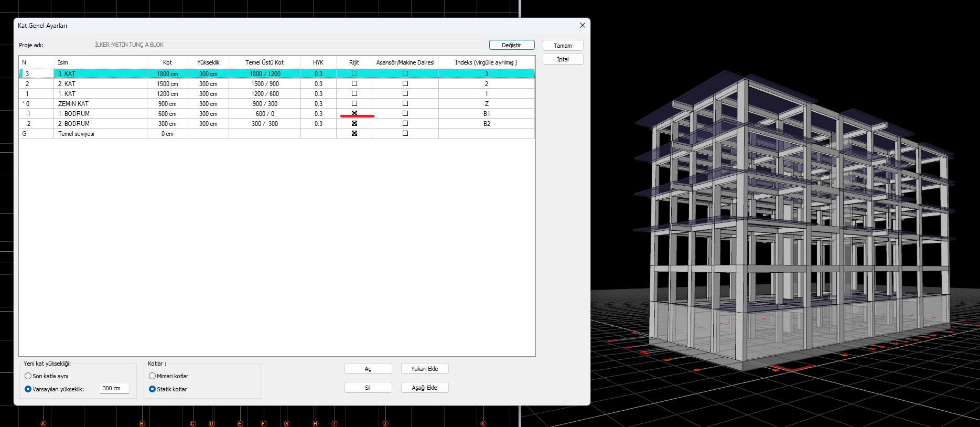Screen dimensions: 980x427
Task: Click the HYK column header
Action: coord(318,62)
